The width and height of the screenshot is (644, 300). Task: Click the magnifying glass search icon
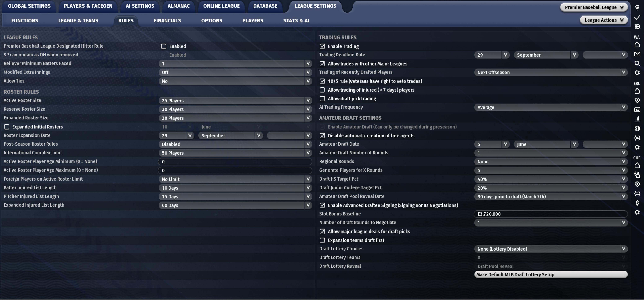pyautogui.click(x=637, y=63)
